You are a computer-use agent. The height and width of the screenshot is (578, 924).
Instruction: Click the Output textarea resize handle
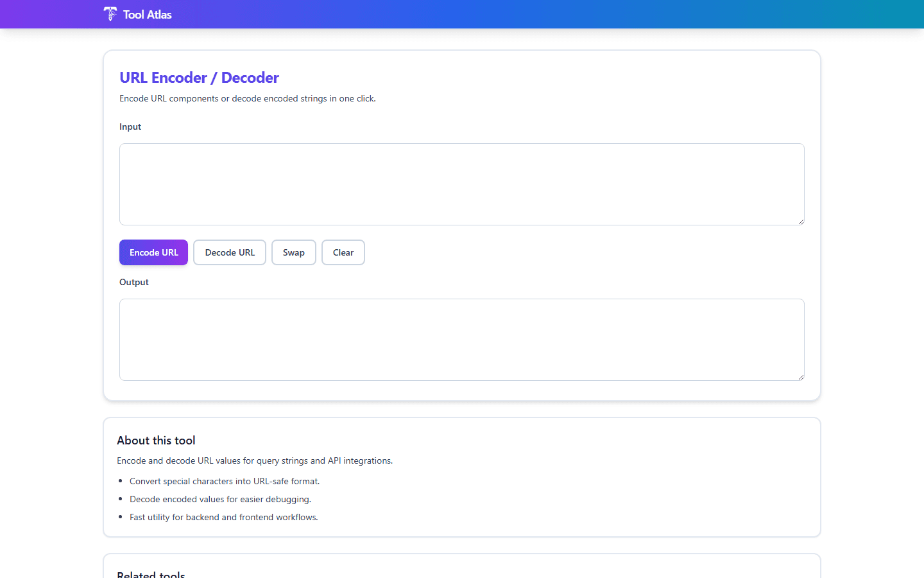(x=801, y=378)
